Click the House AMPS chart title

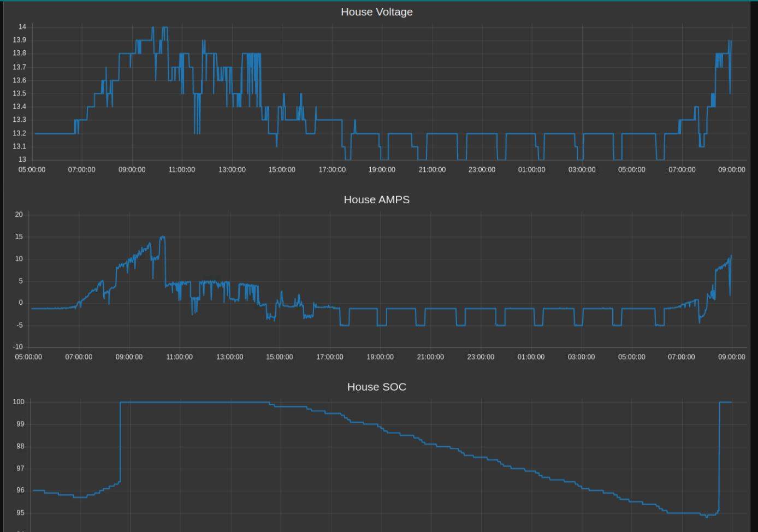[x=376, y=200]
